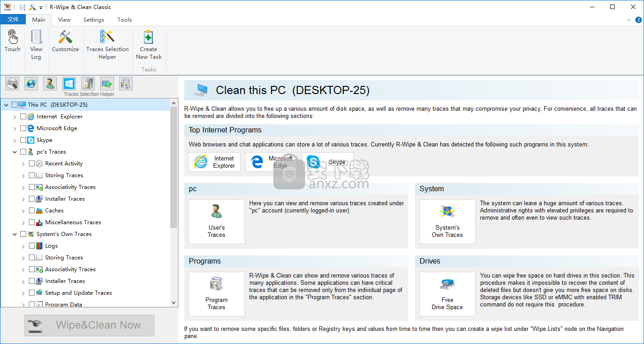
Task: Check the Skype checkbox in tree
Action: (x=23, y=140)
